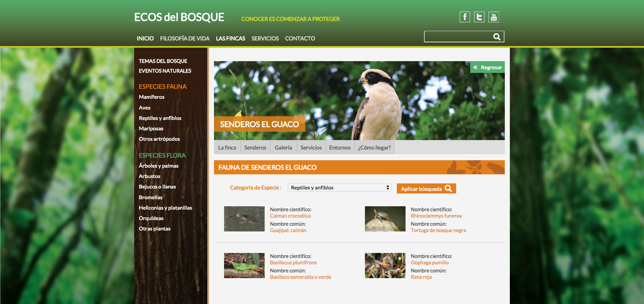
Task: Click the Basiliscus plumifrons lizard image
Action: [244, 265]
